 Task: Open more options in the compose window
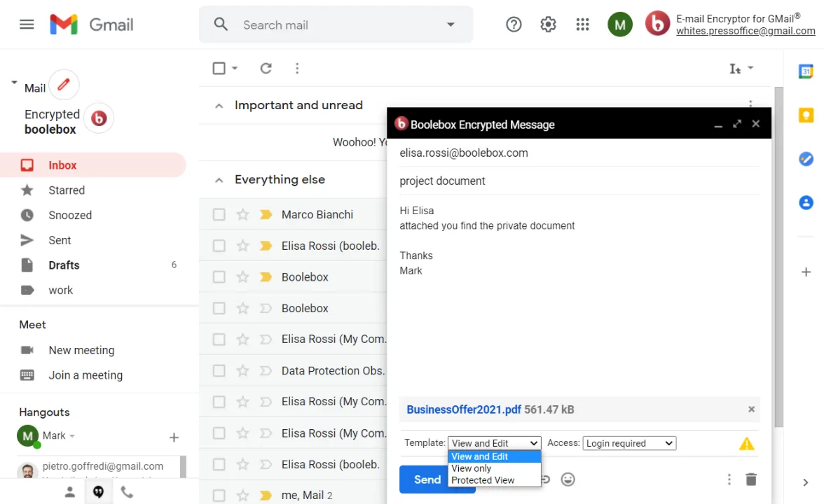click(x=729, y=479)
